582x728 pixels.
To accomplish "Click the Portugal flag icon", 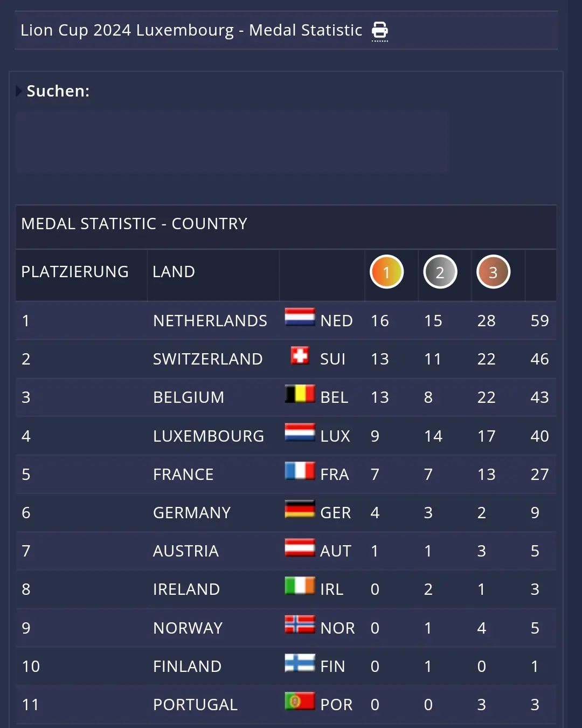I will [x=300, y=702].
